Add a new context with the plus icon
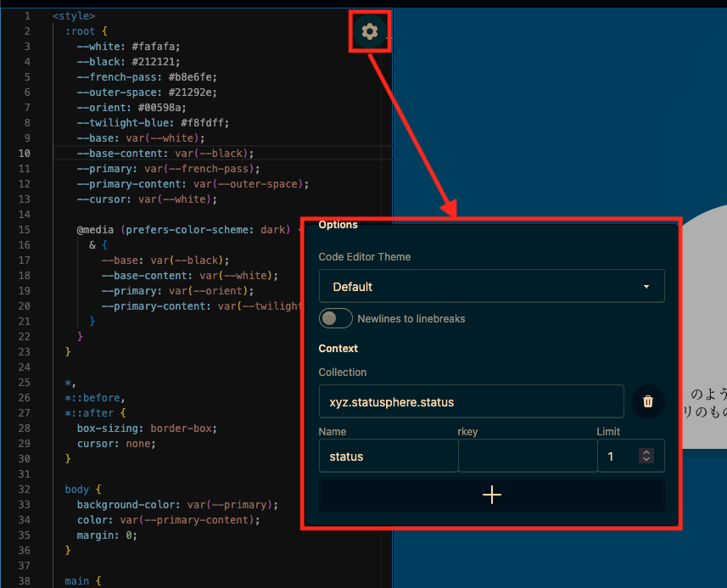Image resolution: width=727 pixels, height=588 pixels. 491,496
